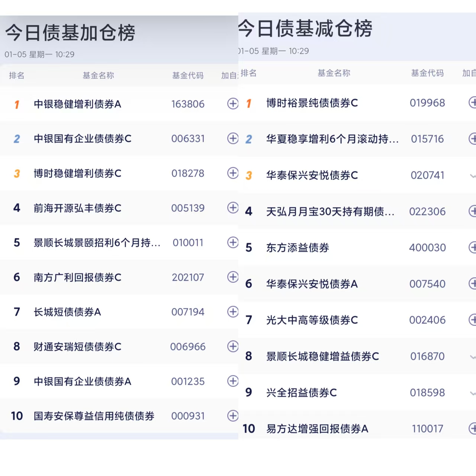Screen dimensions: 476x476
Task: Add 财通安瑞短债债券C to watchlist
Action: 233,346
